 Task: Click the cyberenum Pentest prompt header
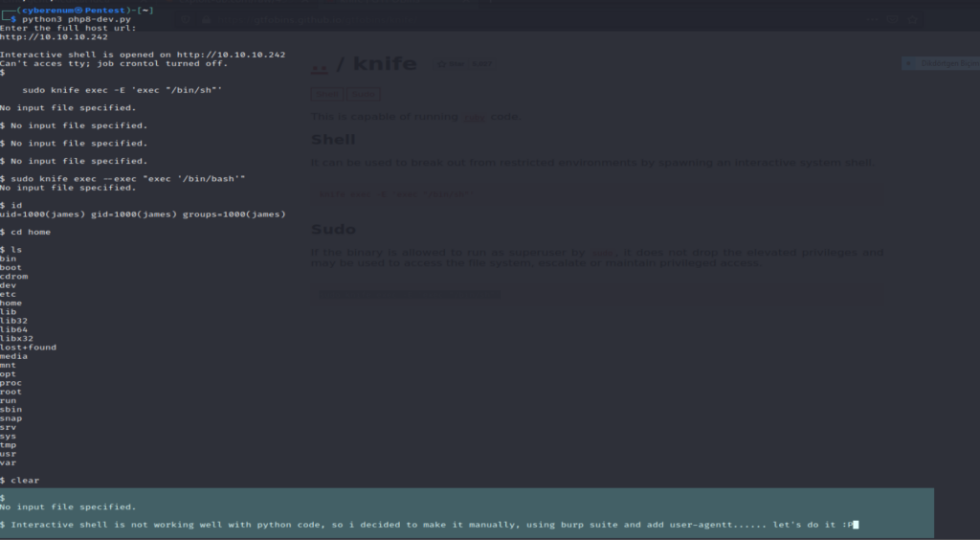78,11
